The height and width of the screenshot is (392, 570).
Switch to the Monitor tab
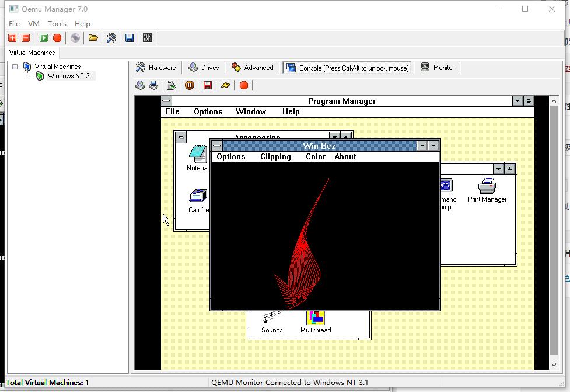(438, 68)
